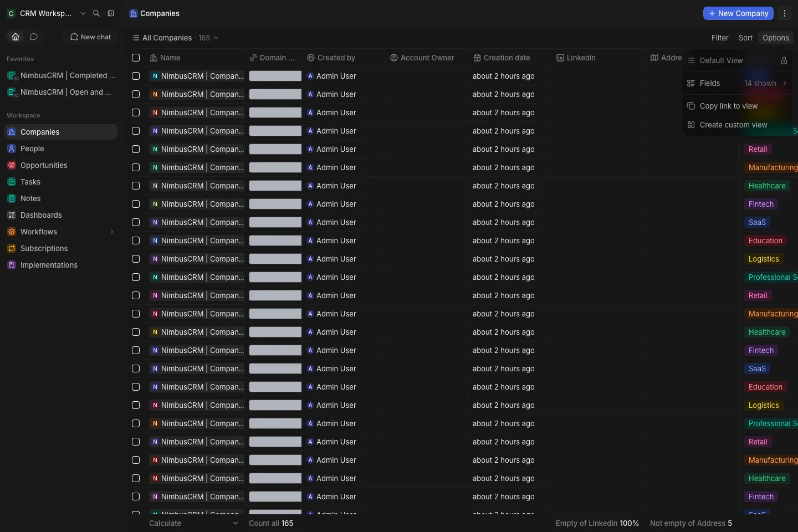This screenshot has width=798, height=532.
Task: Open the home tab icon
Action: [16, 37]
